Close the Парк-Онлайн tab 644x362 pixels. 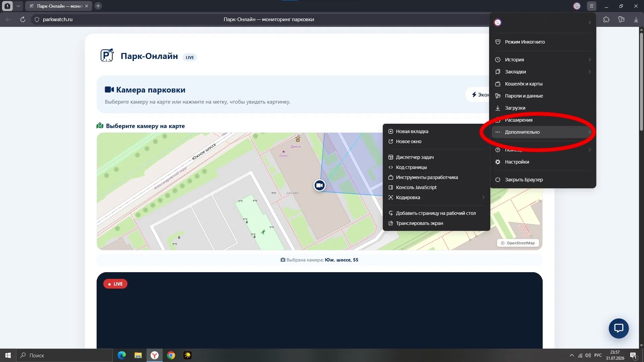[87, 6]
